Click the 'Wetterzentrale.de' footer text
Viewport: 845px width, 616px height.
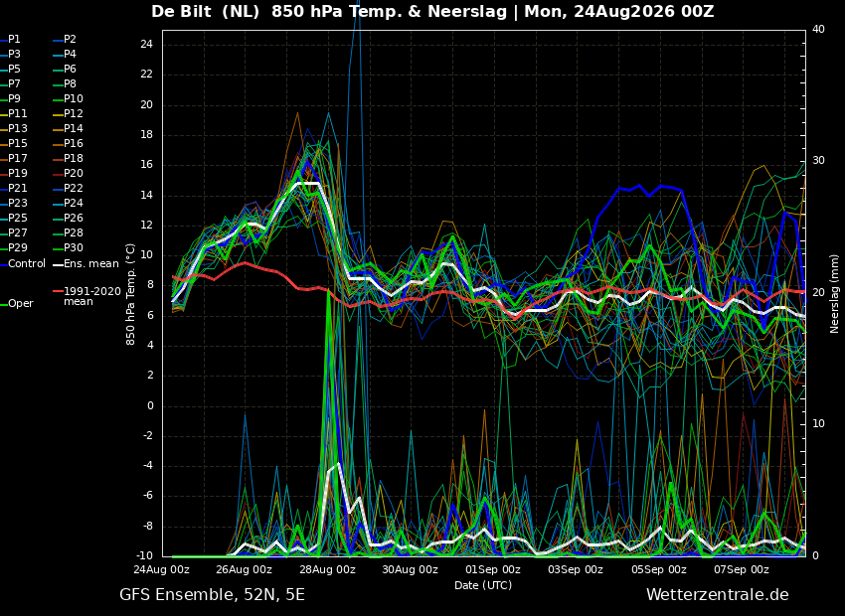(x=718, y=595)
